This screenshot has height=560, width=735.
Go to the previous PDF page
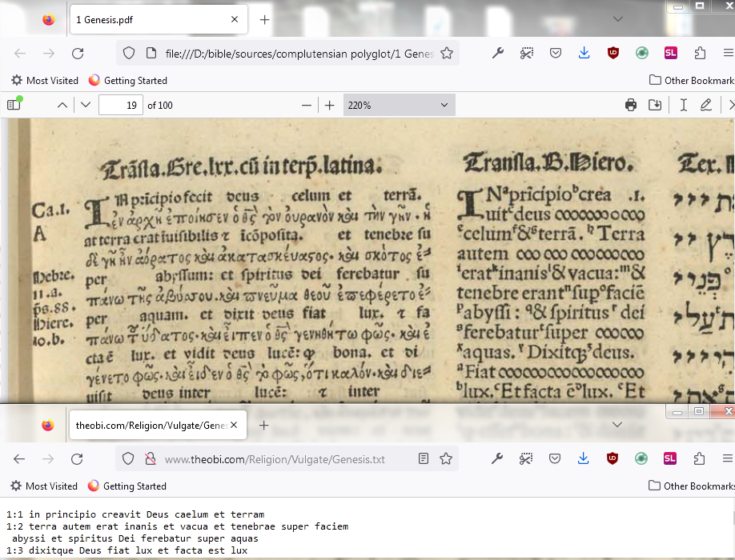[62, 105]
